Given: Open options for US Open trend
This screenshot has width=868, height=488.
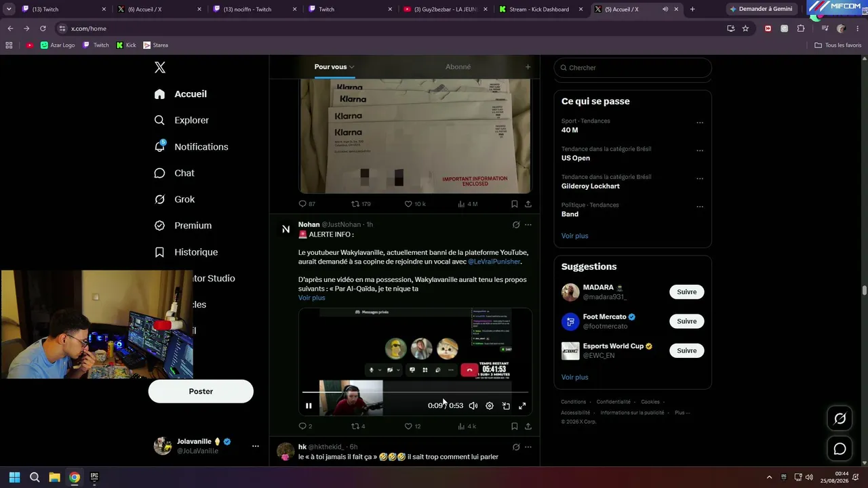Looking at the screenshot, I should 700,150.
